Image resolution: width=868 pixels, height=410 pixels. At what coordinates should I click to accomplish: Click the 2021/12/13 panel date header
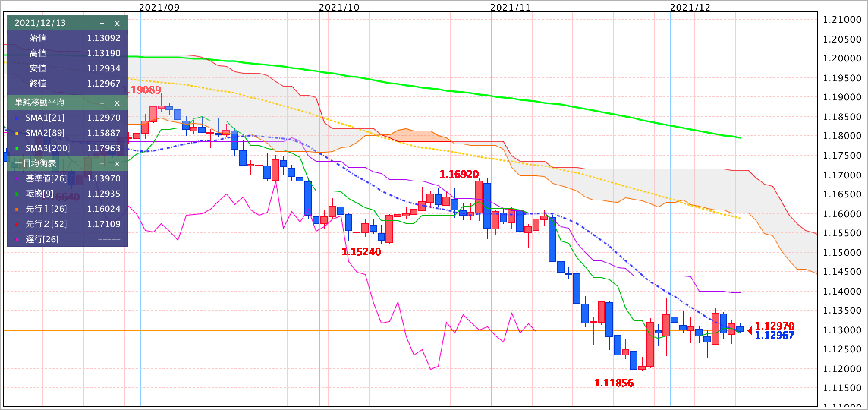pyautogui.click(x=40, y=23)
